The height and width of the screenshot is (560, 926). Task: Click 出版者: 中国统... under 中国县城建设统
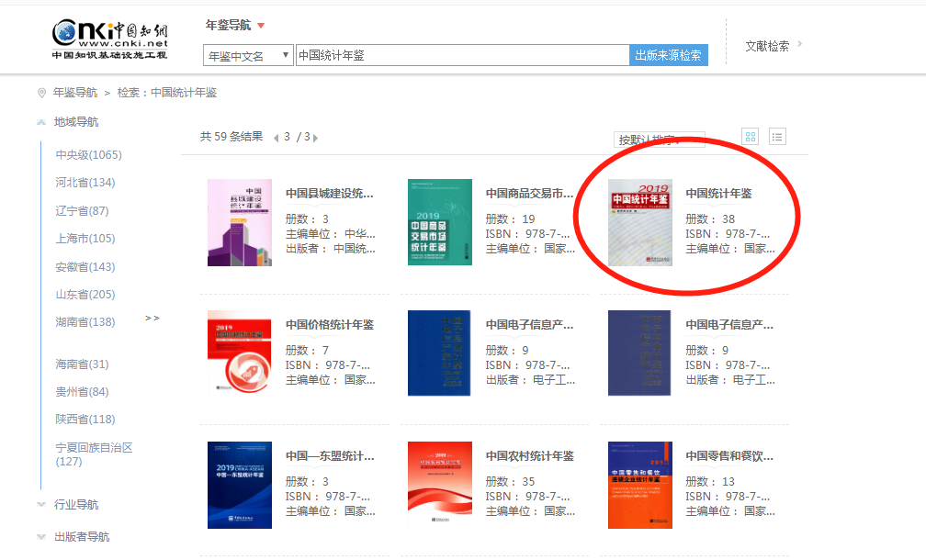point(331,249)
